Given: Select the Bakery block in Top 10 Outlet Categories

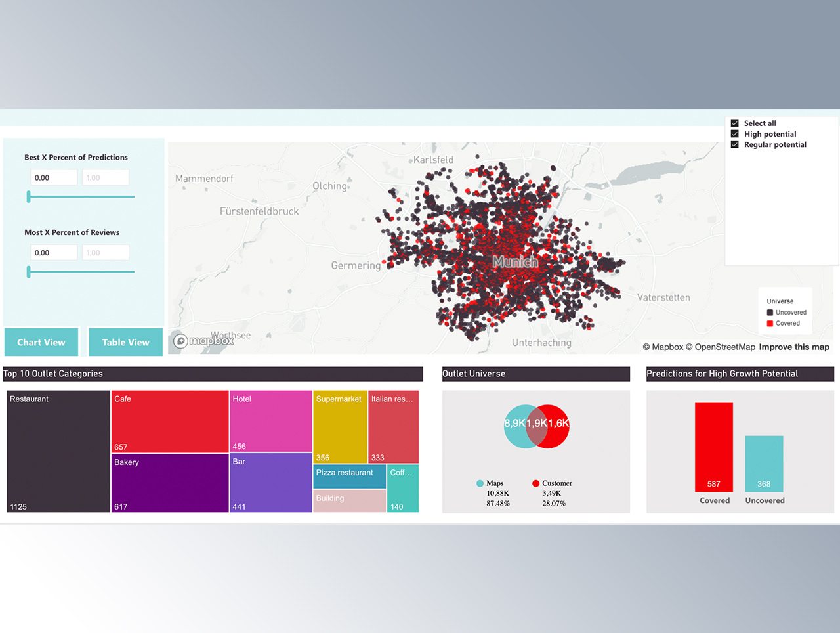Looking at the screenshot, I should 169,483.
